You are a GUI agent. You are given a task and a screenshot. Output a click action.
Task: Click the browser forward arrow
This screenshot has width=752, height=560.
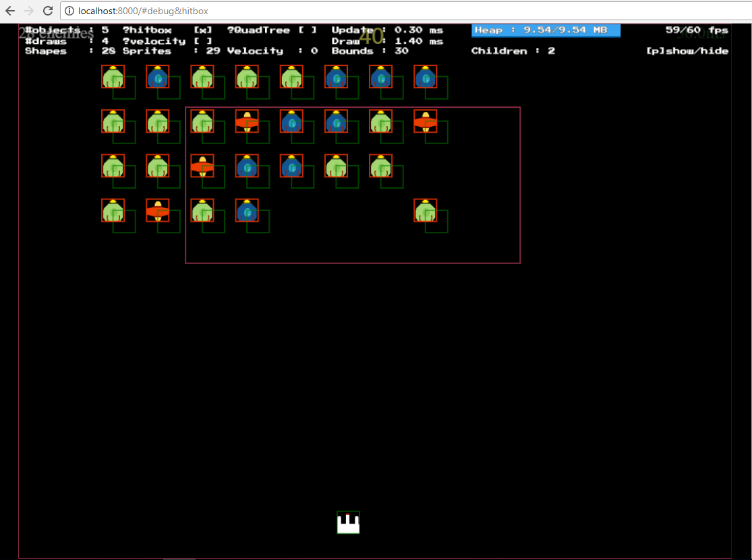pyautogui.click(x=29, y=11)
